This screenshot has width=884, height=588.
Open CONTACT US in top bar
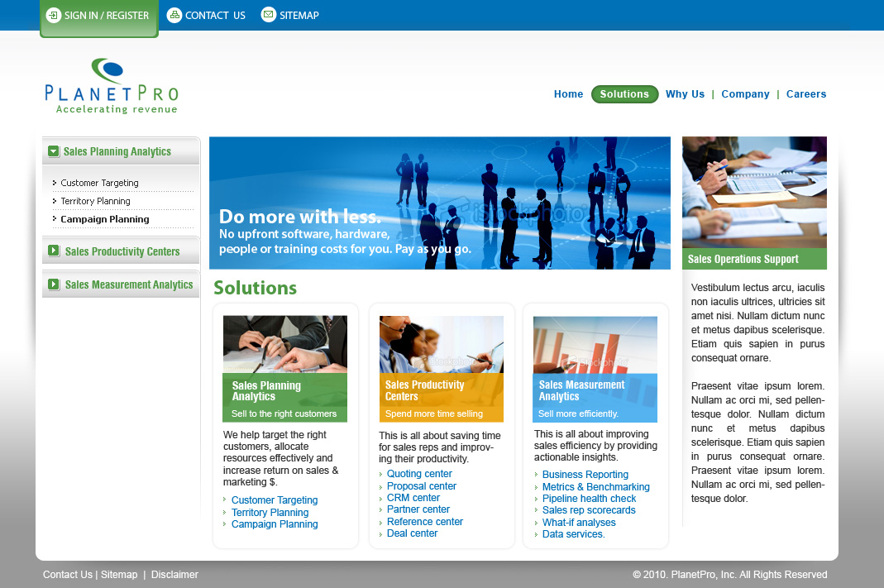coord(215,16)
